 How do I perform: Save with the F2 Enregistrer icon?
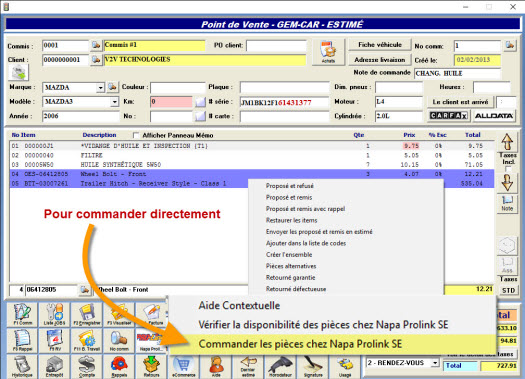86,314
